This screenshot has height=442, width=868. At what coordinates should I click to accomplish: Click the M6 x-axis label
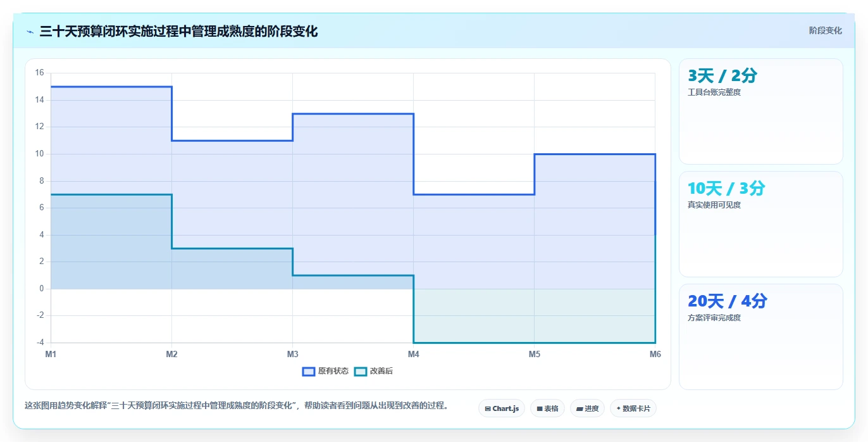coord(655,354)
